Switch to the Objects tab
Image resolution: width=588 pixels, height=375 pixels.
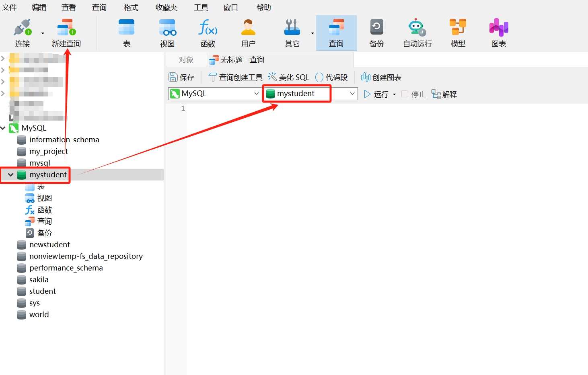coord(186,60)
